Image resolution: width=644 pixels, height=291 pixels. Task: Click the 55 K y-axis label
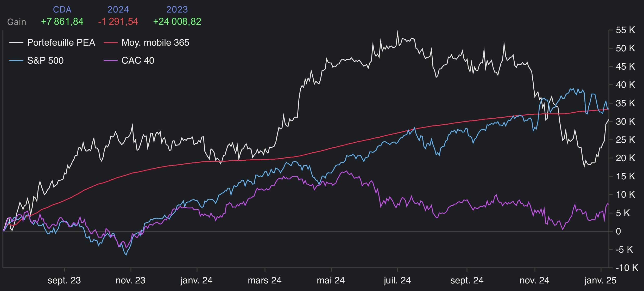click(x=625, y=30)
